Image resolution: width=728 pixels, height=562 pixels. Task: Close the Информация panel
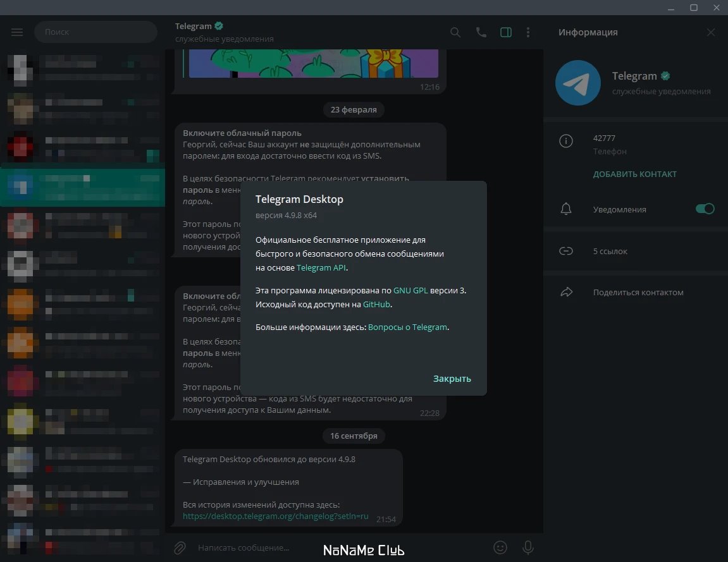coord(711,32)
